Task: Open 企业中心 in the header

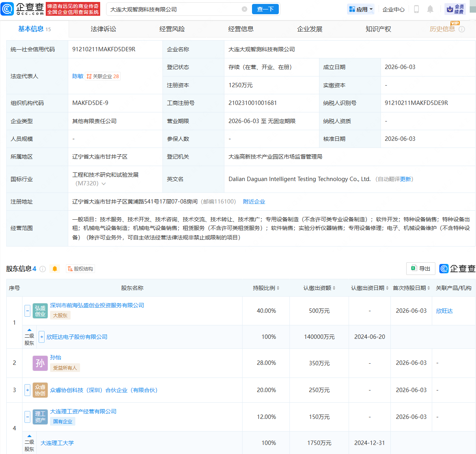Action: coord(393,9)
